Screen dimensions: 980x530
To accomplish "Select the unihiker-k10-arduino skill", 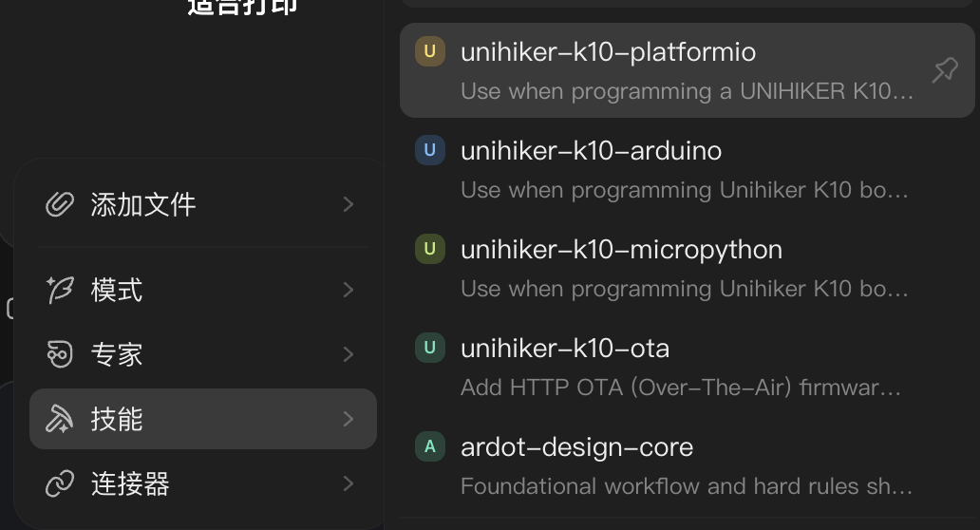I will [x=687, y=169].
